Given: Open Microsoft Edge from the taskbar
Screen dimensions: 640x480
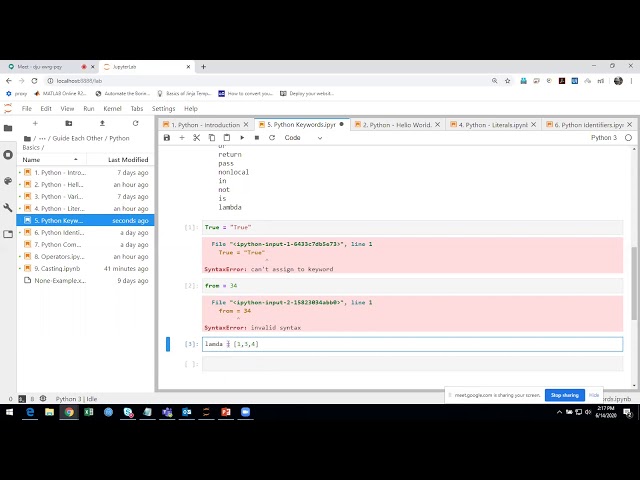Looking at the screenshot, I should tap(30, 412).
